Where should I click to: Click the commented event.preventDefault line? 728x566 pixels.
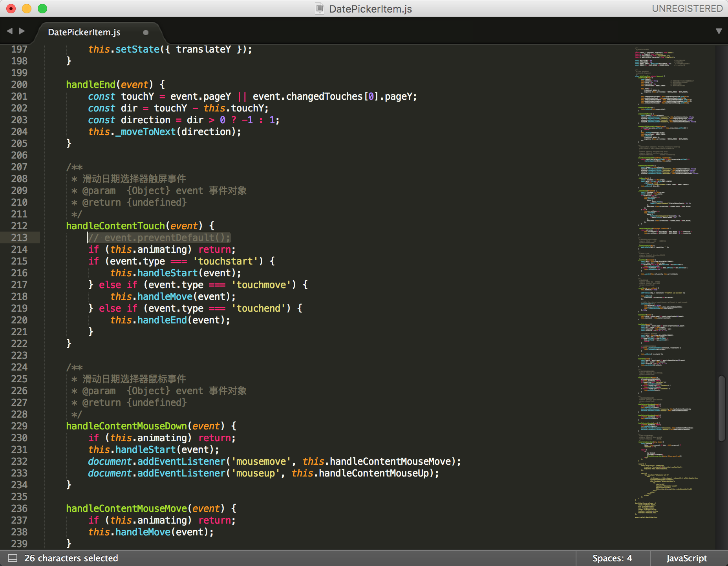[159, 237]
